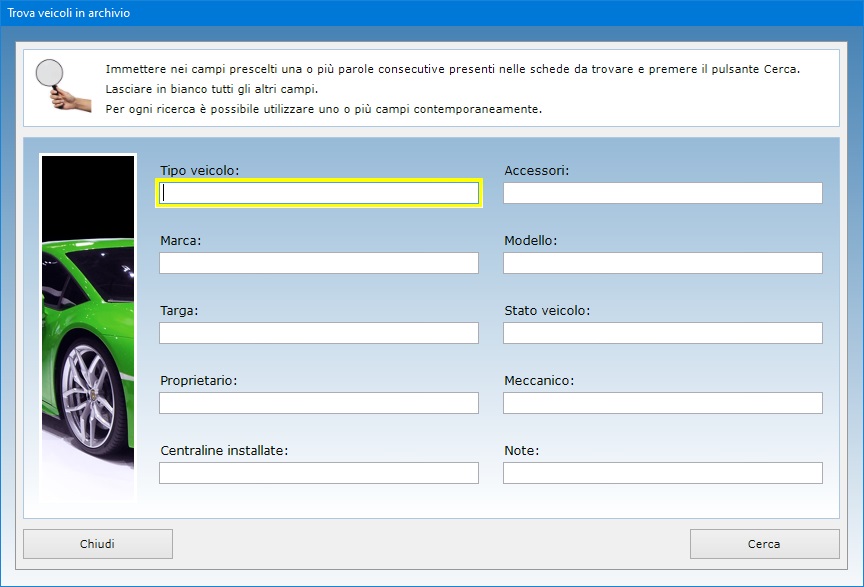The image size is (864, 587).
Task: Click the 'Centraline installate:' label
Action: [224, 451]
